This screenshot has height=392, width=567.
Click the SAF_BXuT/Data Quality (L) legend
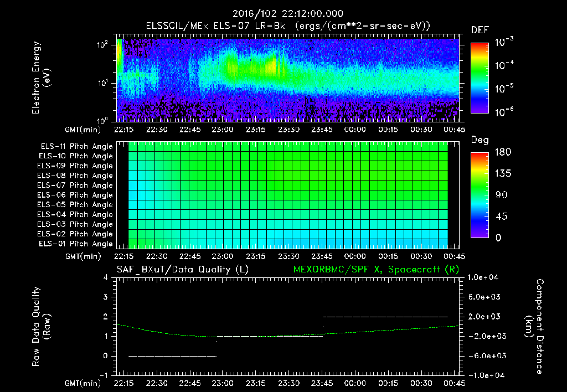[183, 270]
